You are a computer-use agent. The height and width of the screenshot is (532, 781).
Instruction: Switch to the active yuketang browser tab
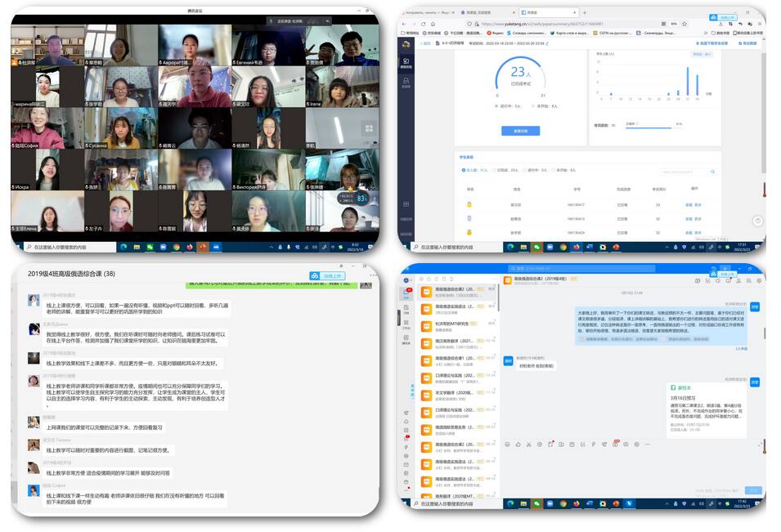pos(547,12)
